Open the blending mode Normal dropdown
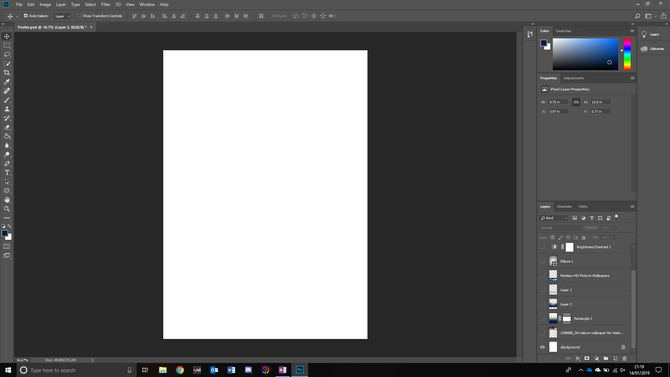This screenshot has height=377, width=670. [560, 228]
